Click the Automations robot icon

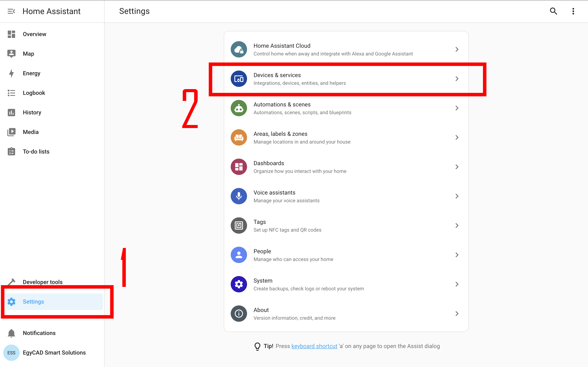point(239,108)
